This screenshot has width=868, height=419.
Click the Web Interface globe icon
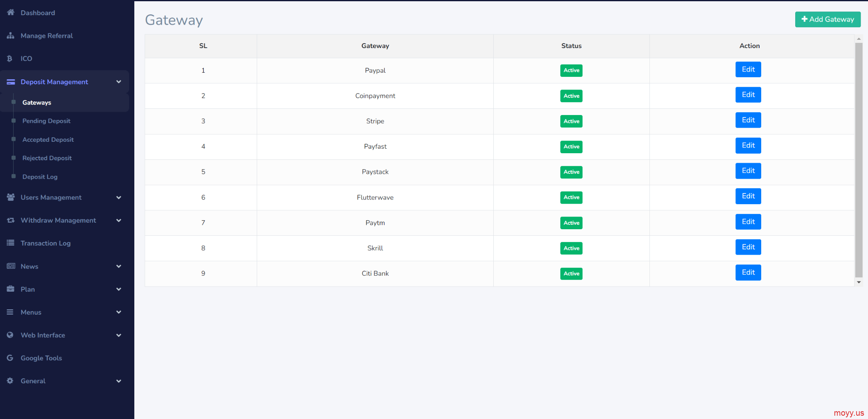[10, 335]
